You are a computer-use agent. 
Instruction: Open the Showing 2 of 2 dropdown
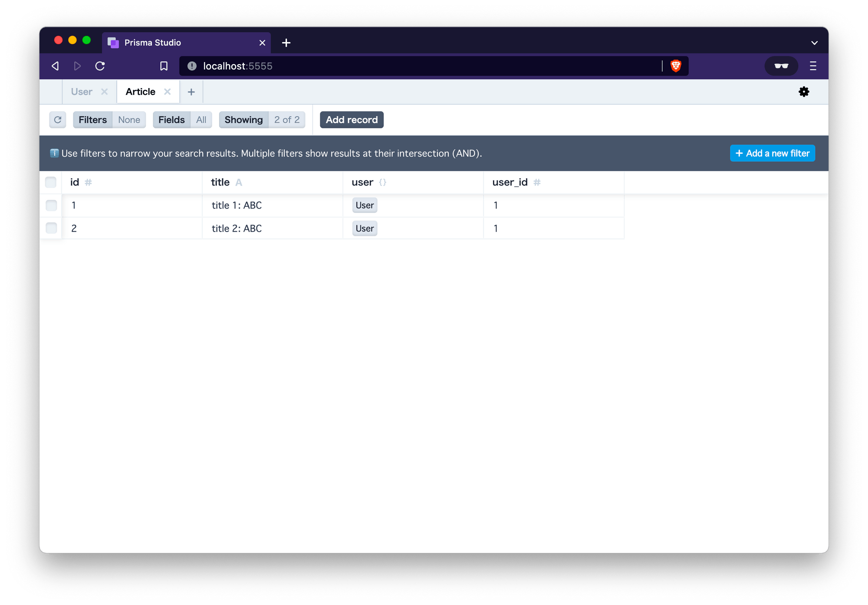262,120
